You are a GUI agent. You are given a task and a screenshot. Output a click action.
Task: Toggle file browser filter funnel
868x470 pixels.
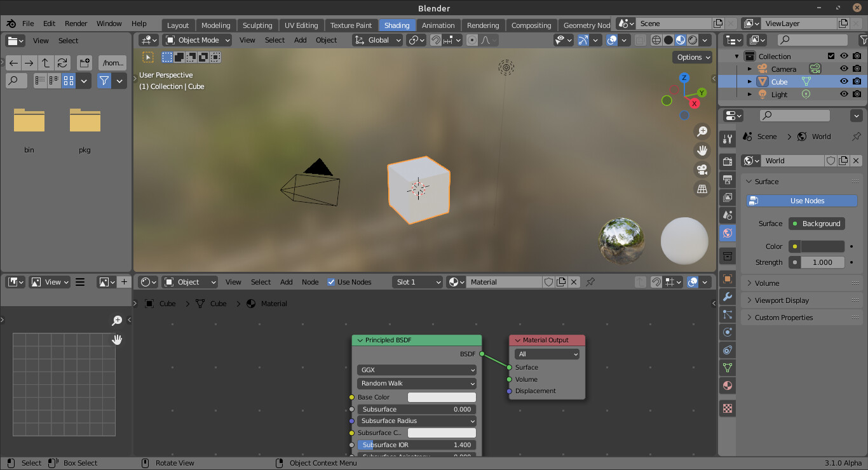(104, 81)
